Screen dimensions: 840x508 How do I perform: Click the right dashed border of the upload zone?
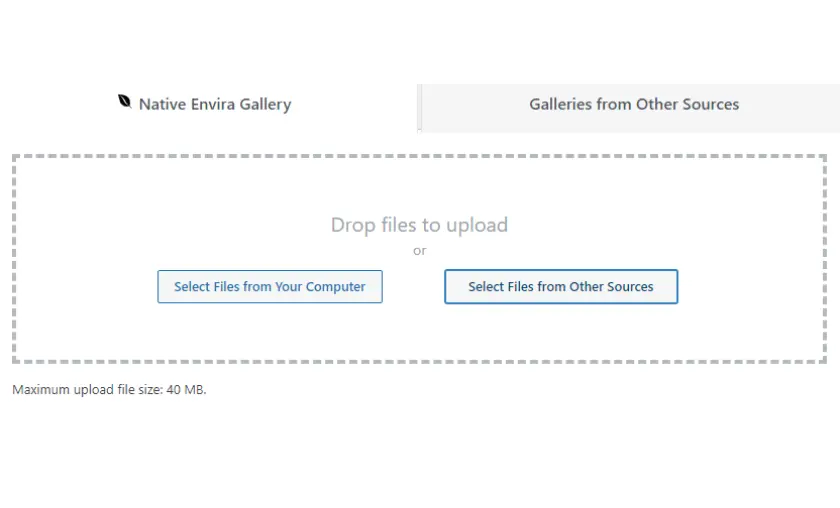point(824,259)
